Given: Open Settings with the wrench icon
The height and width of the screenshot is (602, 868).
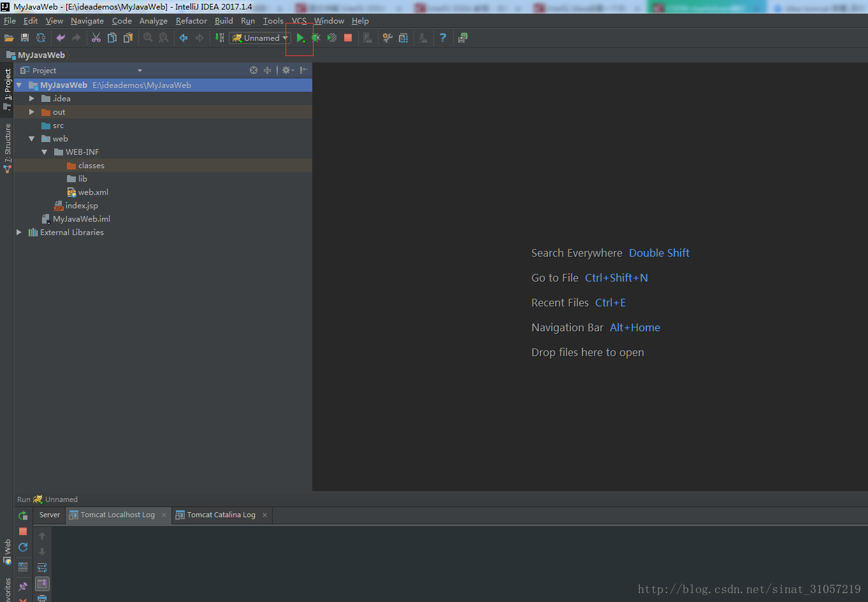Looking at the screenshot, I should (x=387, y=38).
